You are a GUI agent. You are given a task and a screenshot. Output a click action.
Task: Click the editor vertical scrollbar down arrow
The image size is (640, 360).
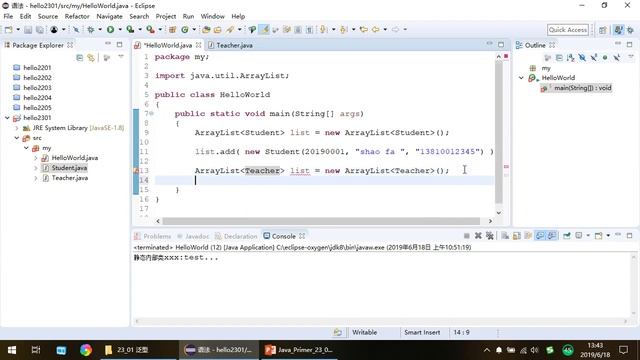tap(498, 213)
